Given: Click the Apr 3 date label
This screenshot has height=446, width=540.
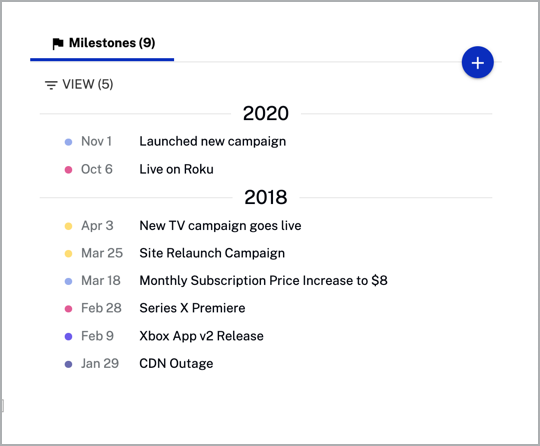Looking at the screenshot, I should (97, 226).
